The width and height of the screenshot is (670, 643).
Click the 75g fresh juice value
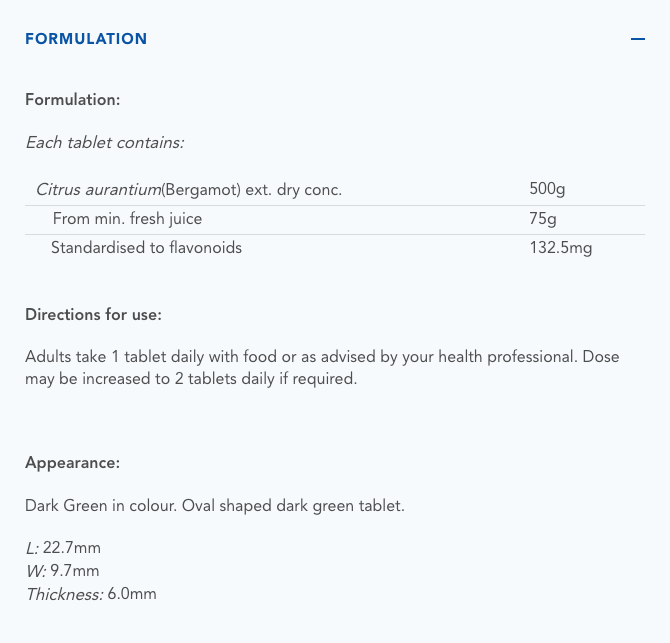[543, 218]
